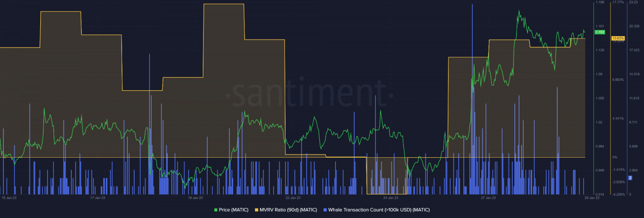Select the 15 Jan 23 date label

[x=9, y=197]
